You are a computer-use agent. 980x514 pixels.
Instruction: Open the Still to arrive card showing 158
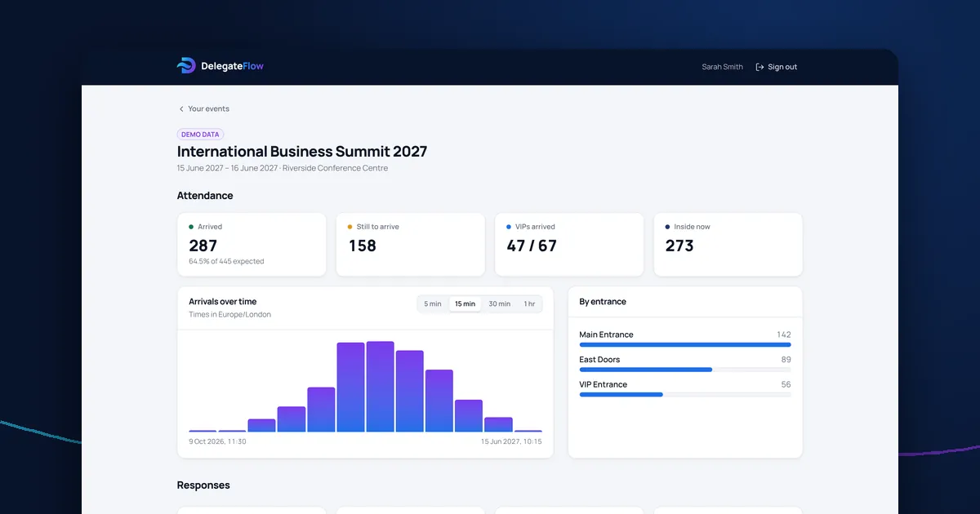[x=410, y=245]
